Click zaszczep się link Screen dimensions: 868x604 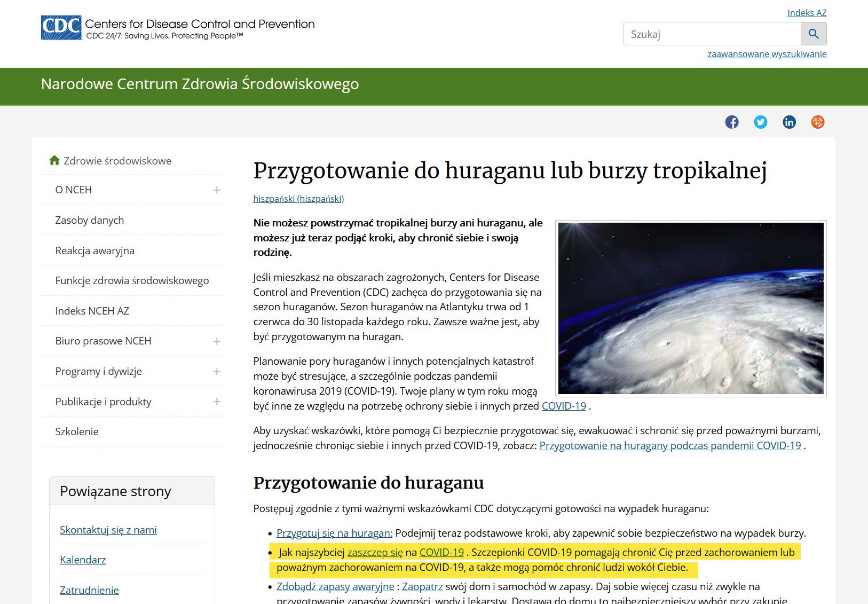click(375, 552)
